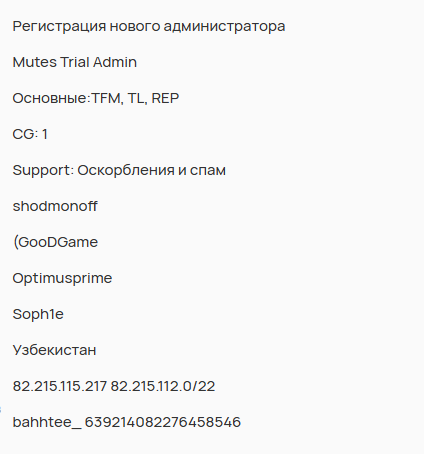The image size is (424, 454).
Task: Click the ID number '639214082276458546'
Action: (163, 422)
